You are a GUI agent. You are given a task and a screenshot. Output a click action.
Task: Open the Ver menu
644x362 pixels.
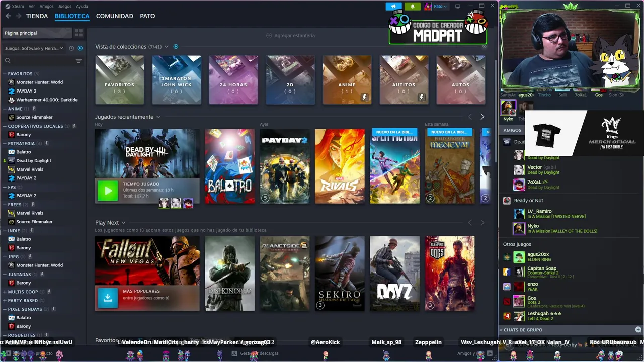click(x=32, y=6)
